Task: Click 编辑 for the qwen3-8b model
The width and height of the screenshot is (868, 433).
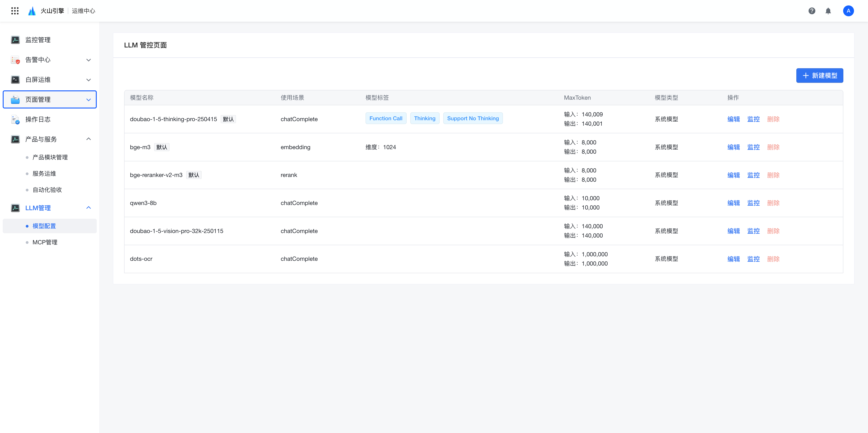Action: coord(733,203)
